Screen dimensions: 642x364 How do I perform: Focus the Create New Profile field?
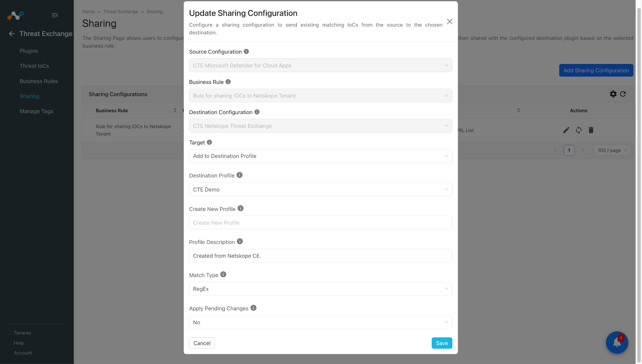click(320, 223)
